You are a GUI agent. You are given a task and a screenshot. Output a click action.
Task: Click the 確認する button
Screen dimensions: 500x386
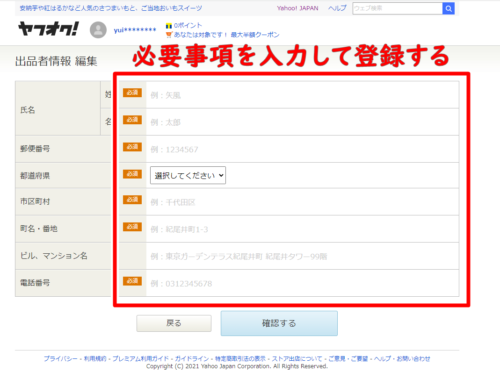pos(279,323)
